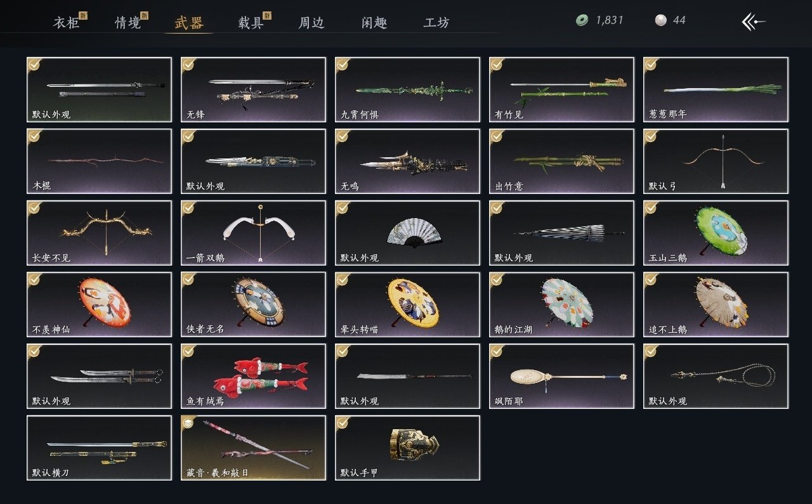Select the 飒陌耶 spoon weapon
812x504 pixels.
tap(562, 377)
